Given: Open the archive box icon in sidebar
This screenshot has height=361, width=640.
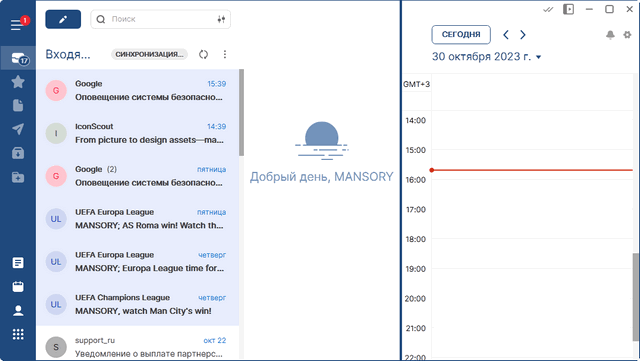Looking at the screenshot, I should pyautogui.click(x=18, y=153).
